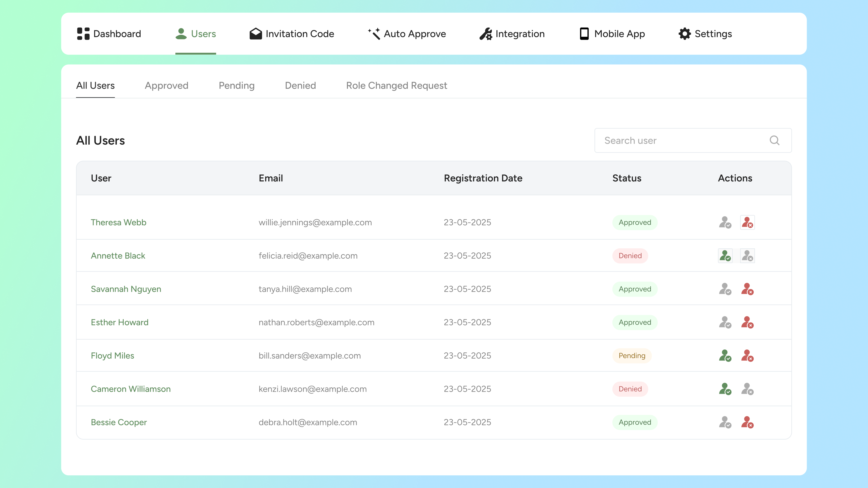Deny Esther Howard with the red icon
The image size is (868, 488).
[x=747, y=322]
